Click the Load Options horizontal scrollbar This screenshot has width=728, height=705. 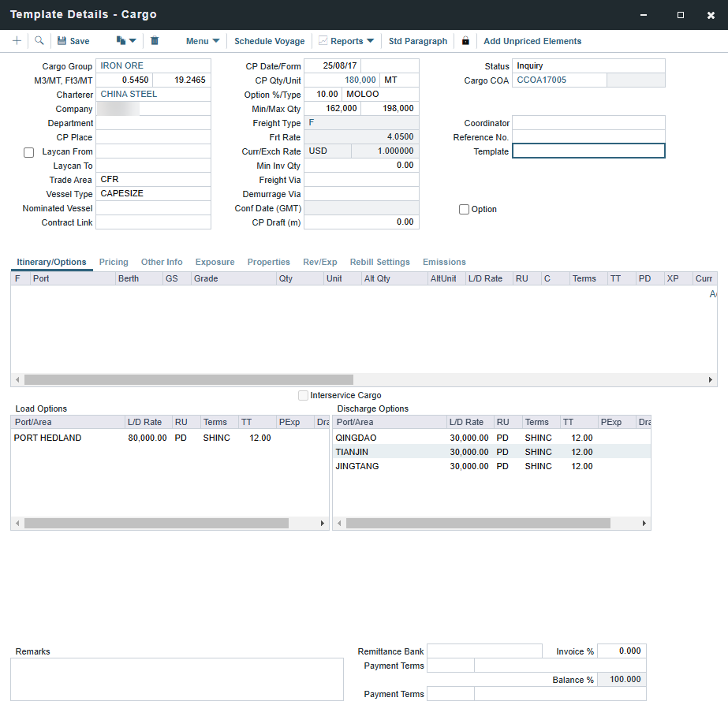pos(156,523)
